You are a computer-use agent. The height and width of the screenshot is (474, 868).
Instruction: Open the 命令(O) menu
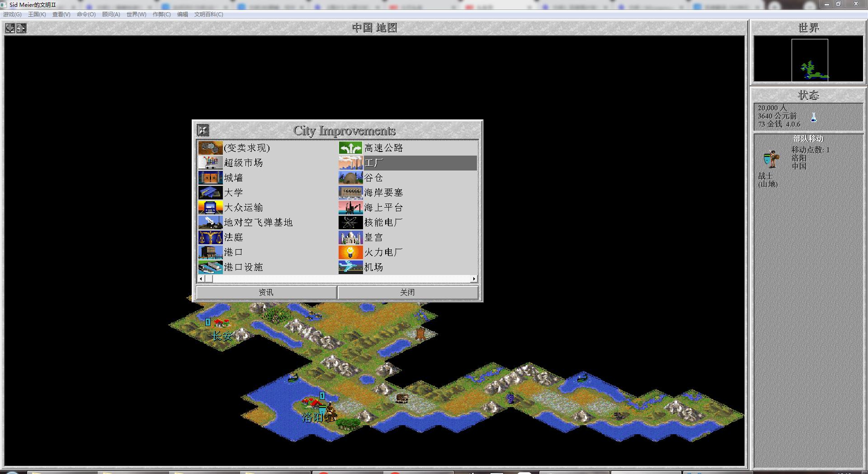86,14
